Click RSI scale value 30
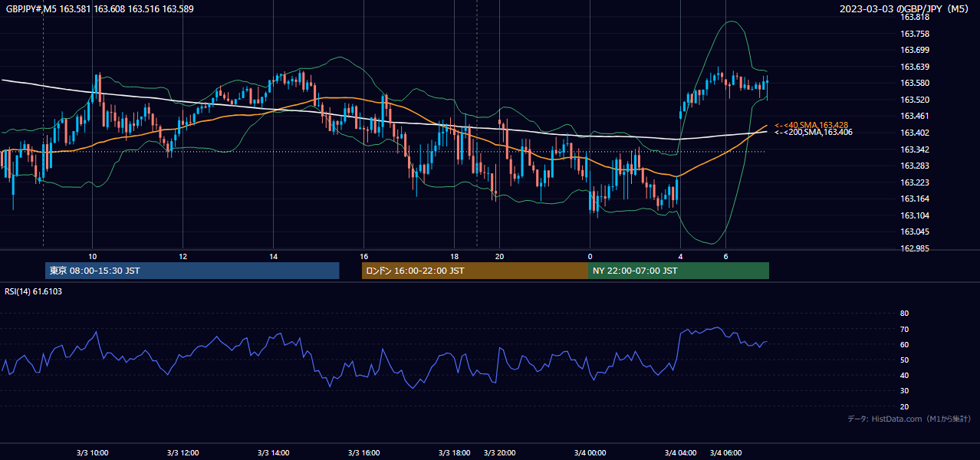The image size is (980, 460). coord(904,390)
